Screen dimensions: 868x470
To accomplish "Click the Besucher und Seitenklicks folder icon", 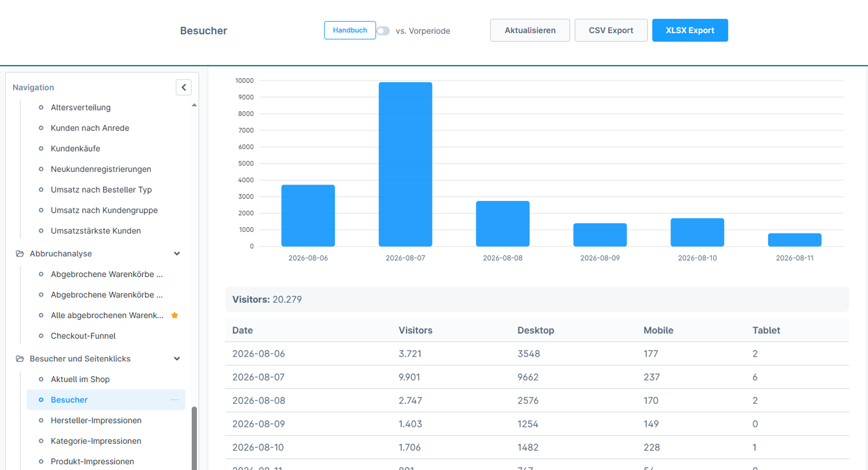I will click(x=20, y=359).
